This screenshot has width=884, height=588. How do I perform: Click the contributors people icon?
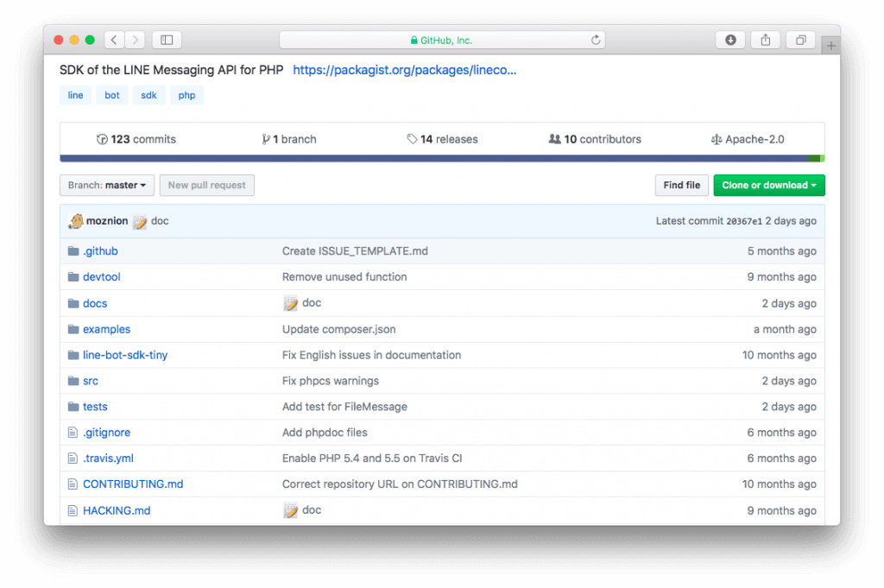(554, 138)
